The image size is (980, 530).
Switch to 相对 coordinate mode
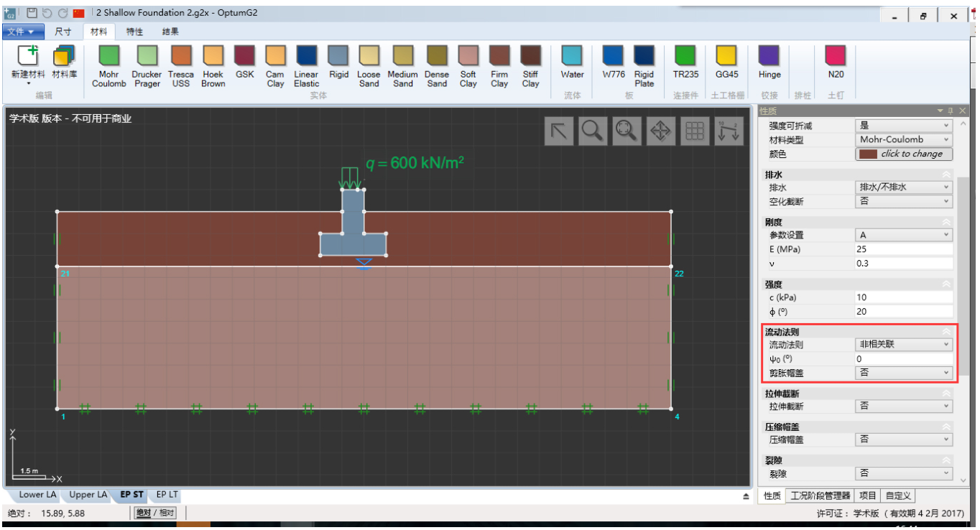tap(167, 513)
